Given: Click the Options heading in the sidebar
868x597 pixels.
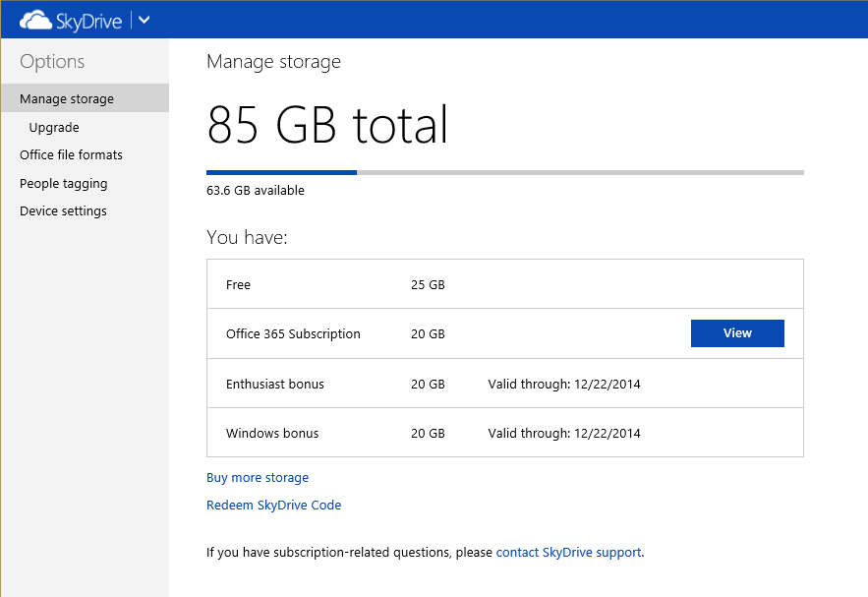Looking at the screenshot, I should point(52,62).
